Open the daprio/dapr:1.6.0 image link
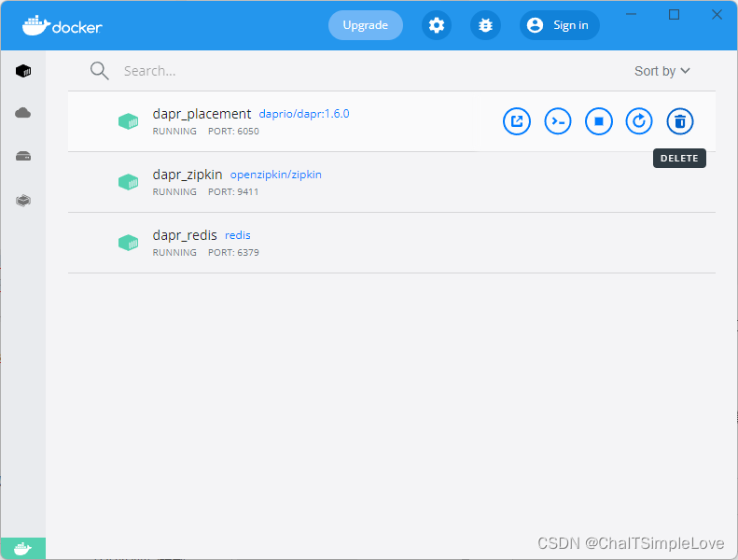738x560 pixels. [x=304, y=114]
